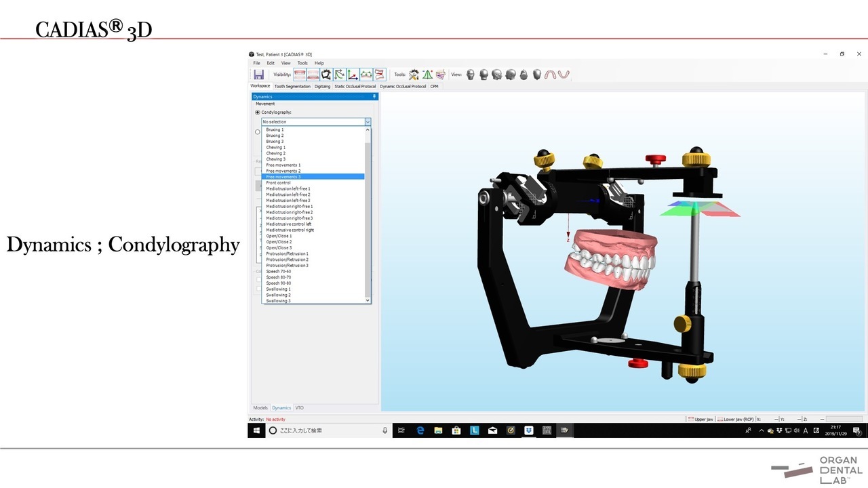The width and height of the screenshot is (868, 488).
Task: Open Static Occlusal Protocol tab
Action: tap(355, 86)
